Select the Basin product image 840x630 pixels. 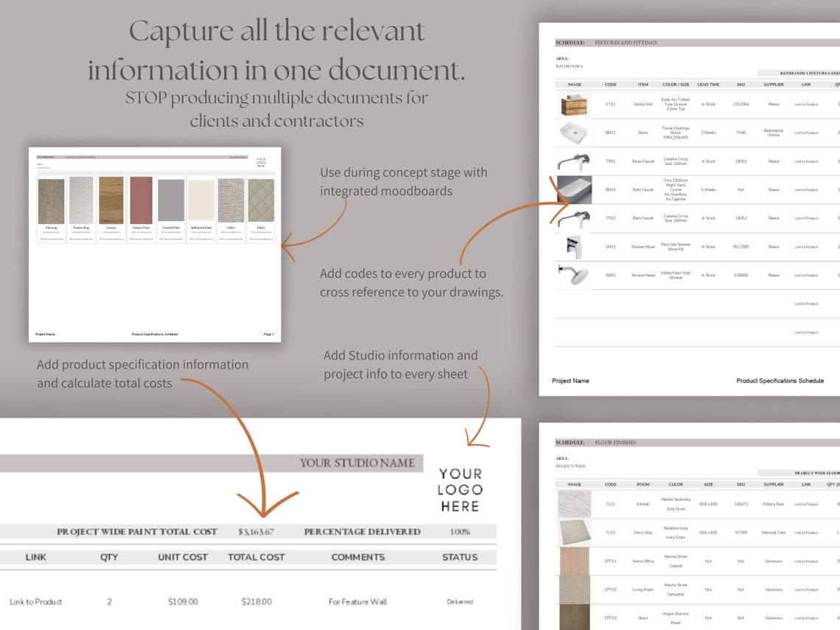[x=575, y=132]
